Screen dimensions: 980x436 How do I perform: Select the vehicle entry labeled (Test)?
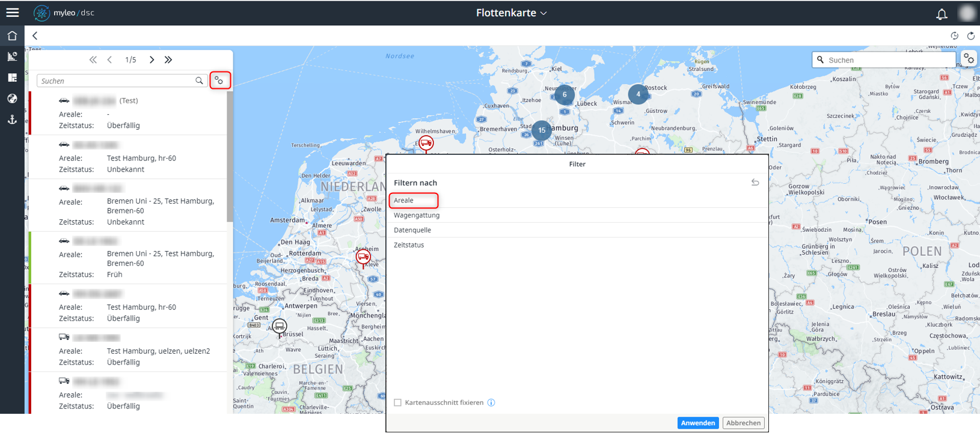coord(128,113)
